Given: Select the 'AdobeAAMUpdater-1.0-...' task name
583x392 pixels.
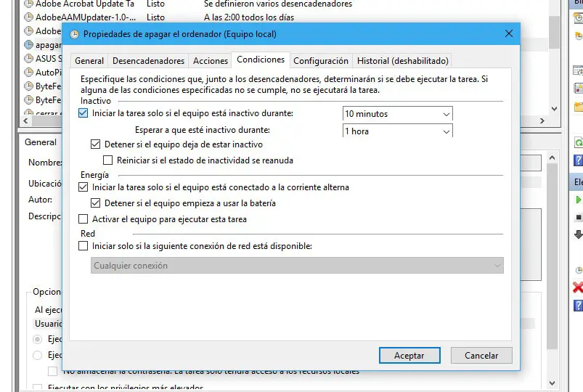Looking at the screenshot, I should 86,17.
